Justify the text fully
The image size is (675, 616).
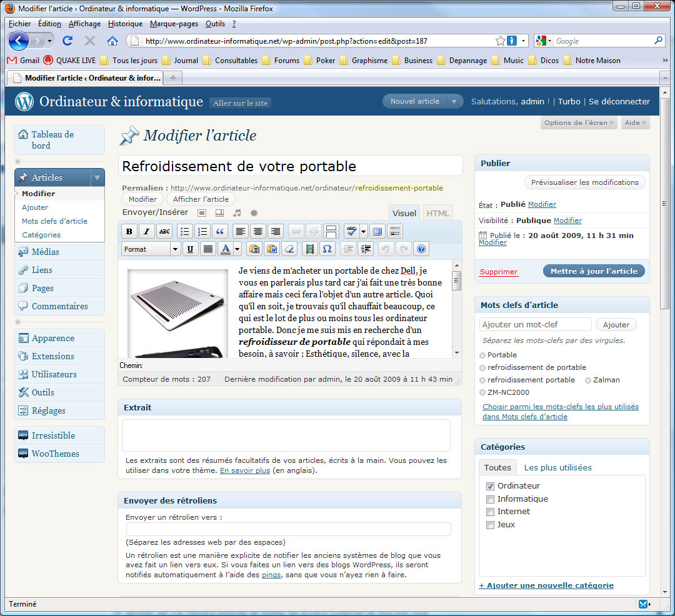click(x=208, y=249)
